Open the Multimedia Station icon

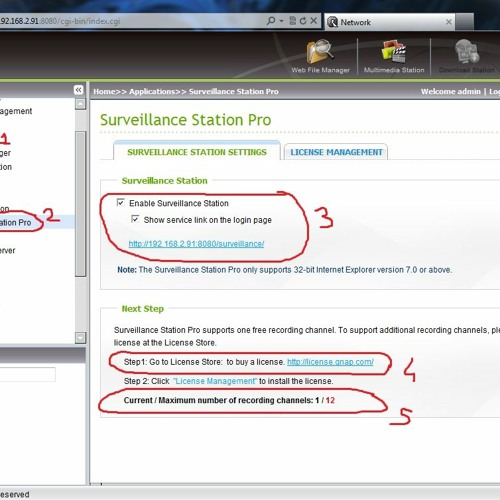click(394, 57)
